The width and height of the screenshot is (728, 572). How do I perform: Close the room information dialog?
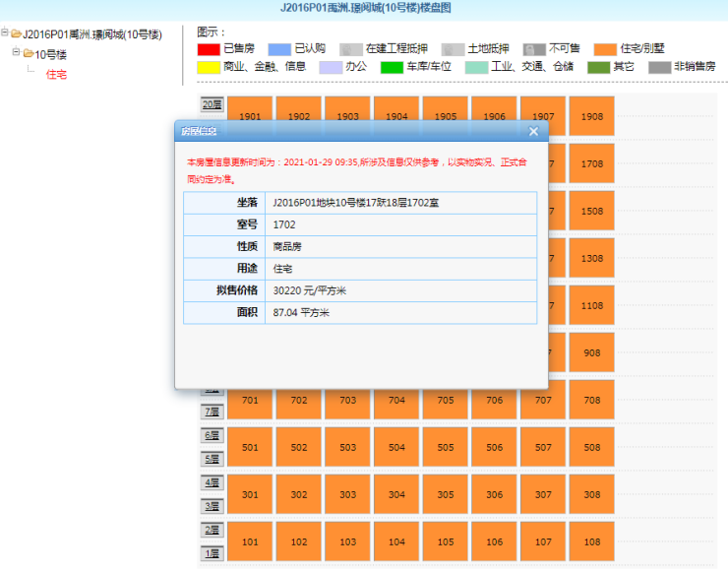coord(533,131)
